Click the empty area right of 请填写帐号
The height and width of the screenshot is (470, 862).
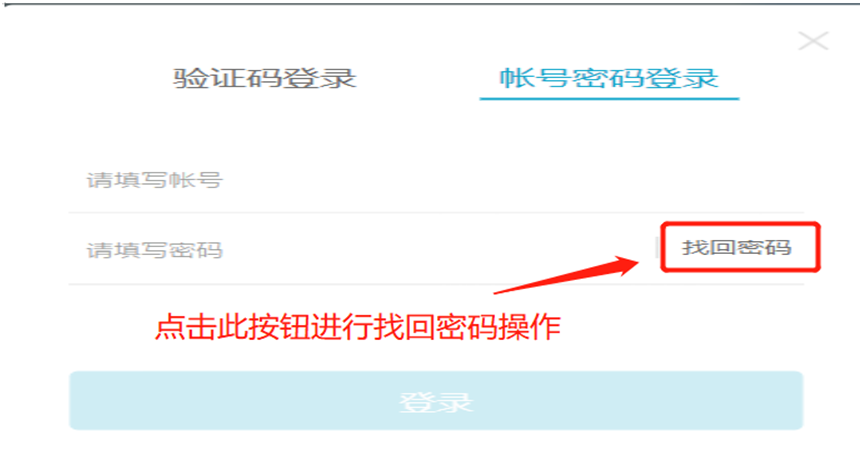(511, 180)
